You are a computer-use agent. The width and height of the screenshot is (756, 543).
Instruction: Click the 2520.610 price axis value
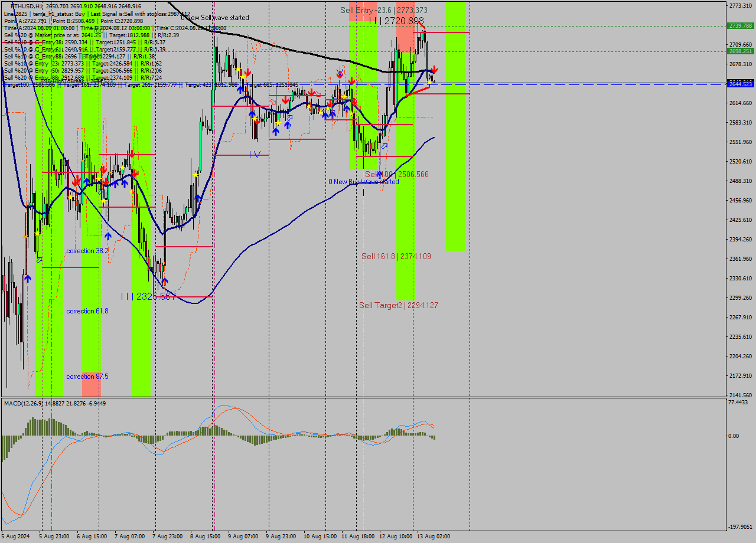(x=741, y=161)
